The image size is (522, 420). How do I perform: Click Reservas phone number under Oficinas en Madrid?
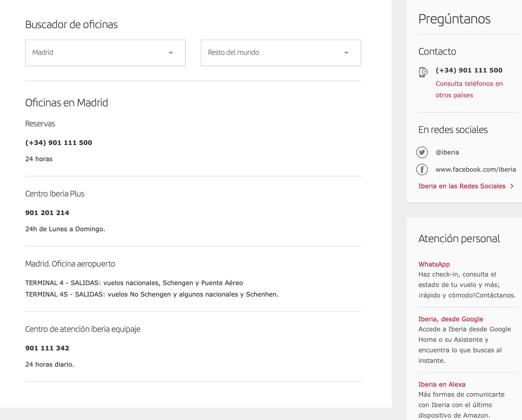(x=59, y=143)
